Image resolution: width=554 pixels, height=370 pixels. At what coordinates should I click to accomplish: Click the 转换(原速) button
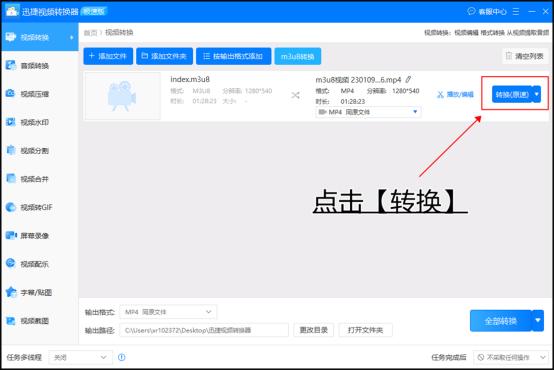pyautogui.click(x=512, y=94)
